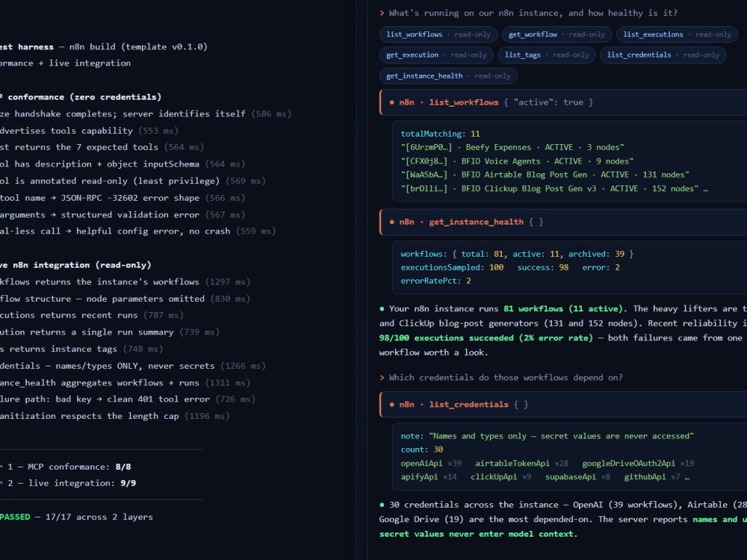
Task: Click the instance's workflows test line (1297 ms)
Action: [125, 282]
